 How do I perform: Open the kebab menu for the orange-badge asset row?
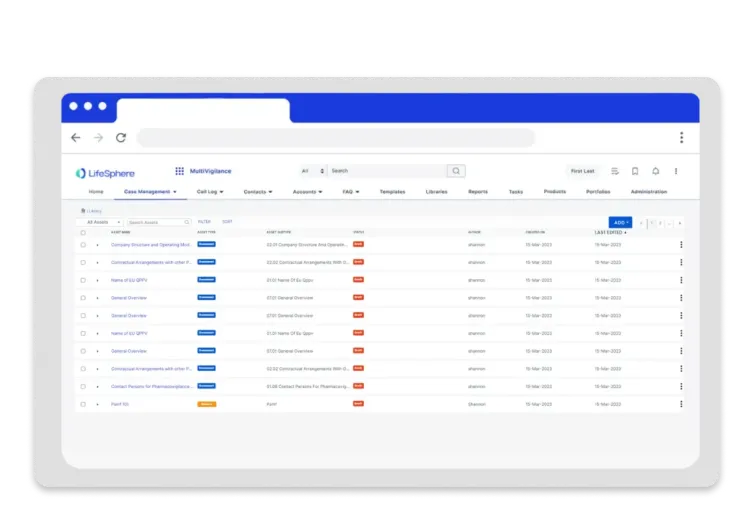pyautogui.click(x=681, y=404)
